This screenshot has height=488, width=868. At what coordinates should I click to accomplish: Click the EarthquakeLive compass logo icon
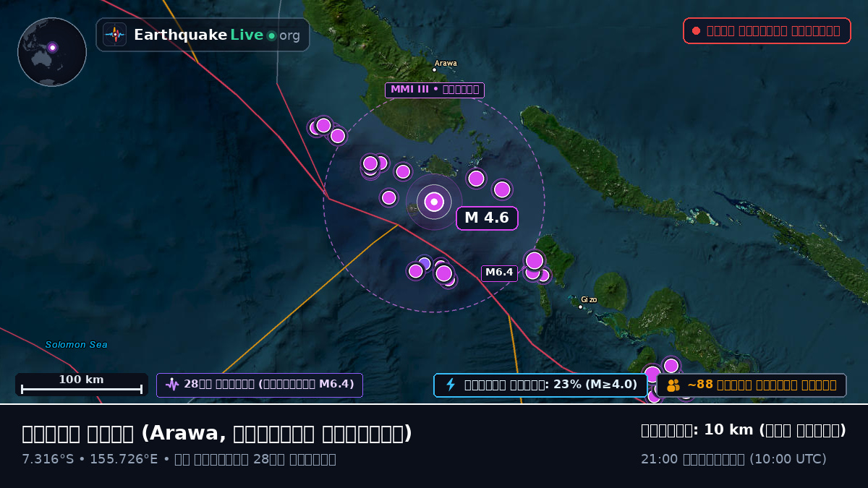[114, 35]
